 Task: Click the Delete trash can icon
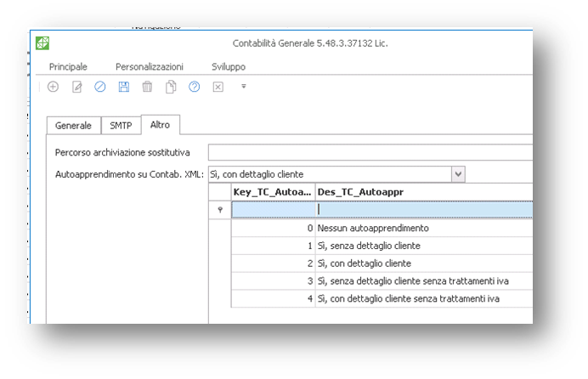coord(147,87)
